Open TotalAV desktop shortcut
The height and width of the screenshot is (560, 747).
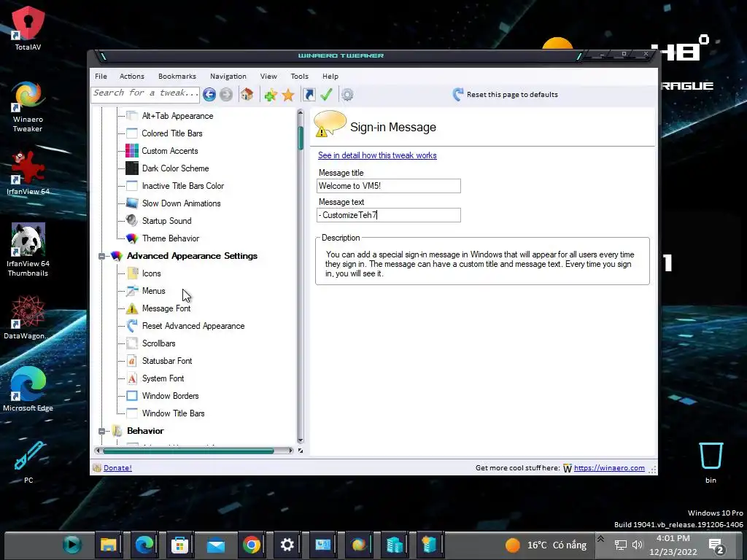28,28
